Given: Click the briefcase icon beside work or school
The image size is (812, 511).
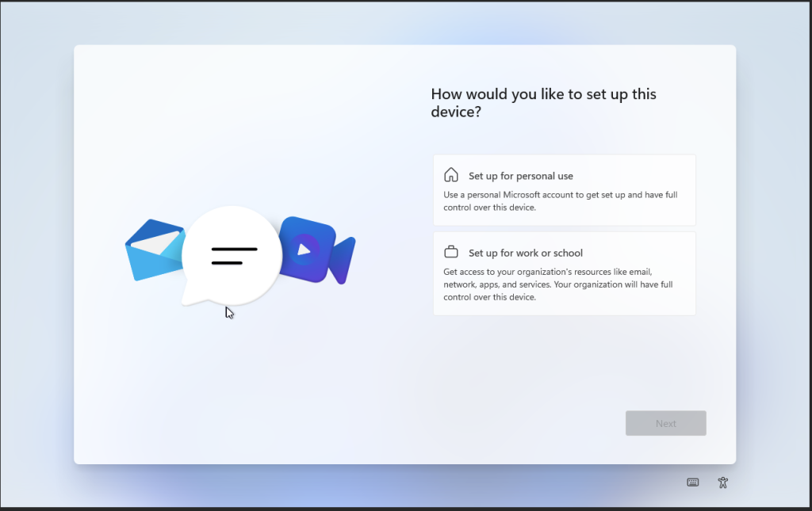Looking at the screenshot, I should [x=451, y=252].
